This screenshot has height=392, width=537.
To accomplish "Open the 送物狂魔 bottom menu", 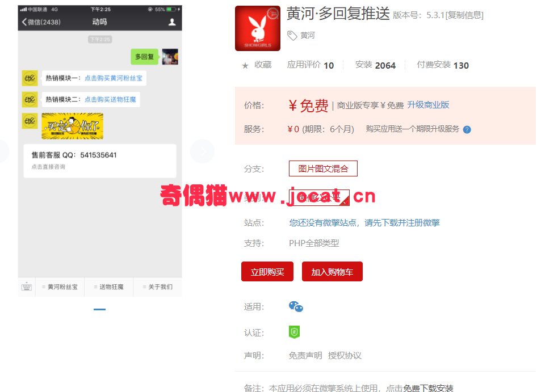I will click(x=109, y=287).
